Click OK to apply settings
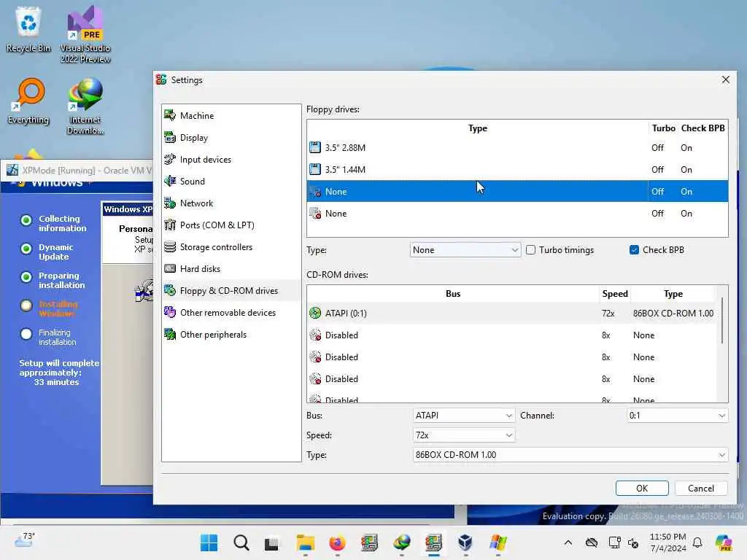Screen dimensions: 747x560 pyautogui.click(x=642, y=488)
